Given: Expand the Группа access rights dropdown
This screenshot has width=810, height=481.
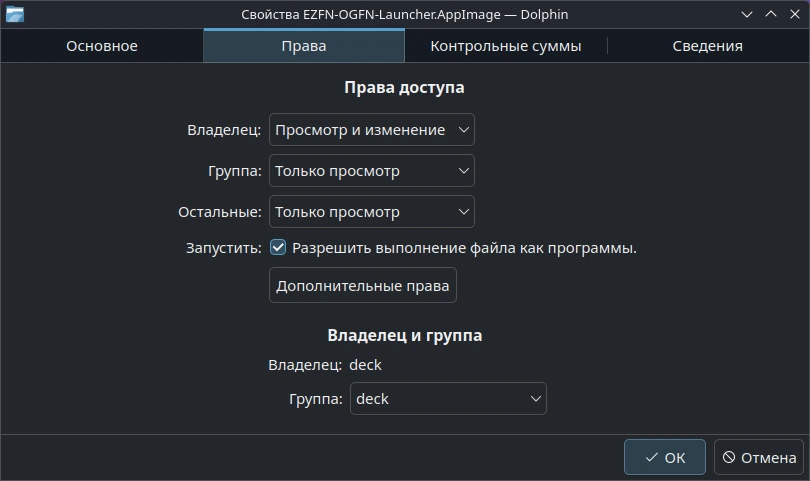Looking at the screenshot, I should click(x=371, y=170).
